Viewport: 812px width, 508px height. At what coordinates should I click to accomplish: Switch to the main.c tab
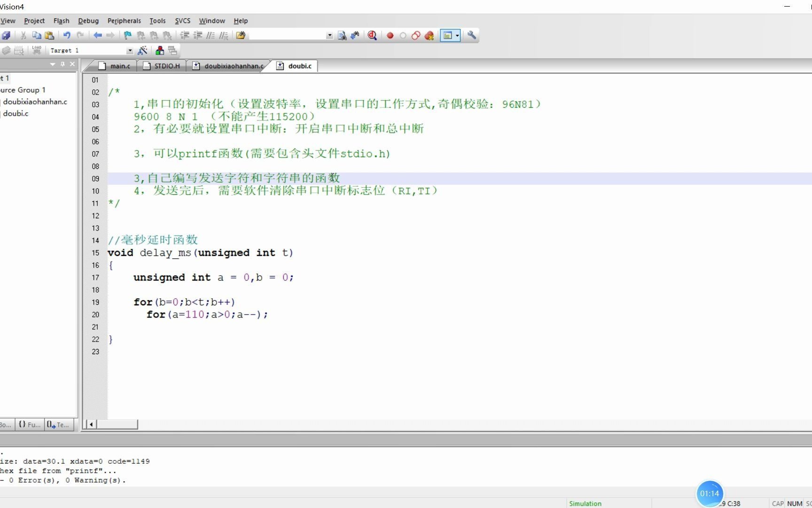point(115,66)
